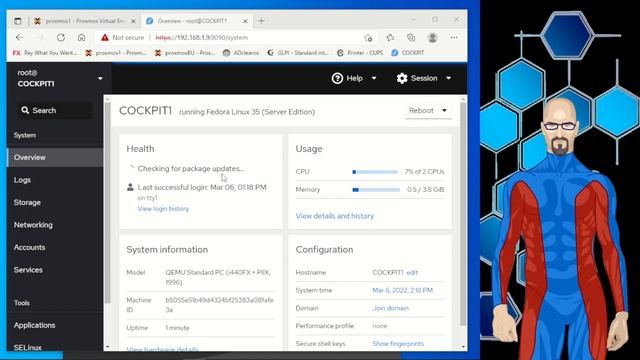Expand the Reboot dropdown arrow
Screen dimensions: 640x360
[x=444, y=110]
